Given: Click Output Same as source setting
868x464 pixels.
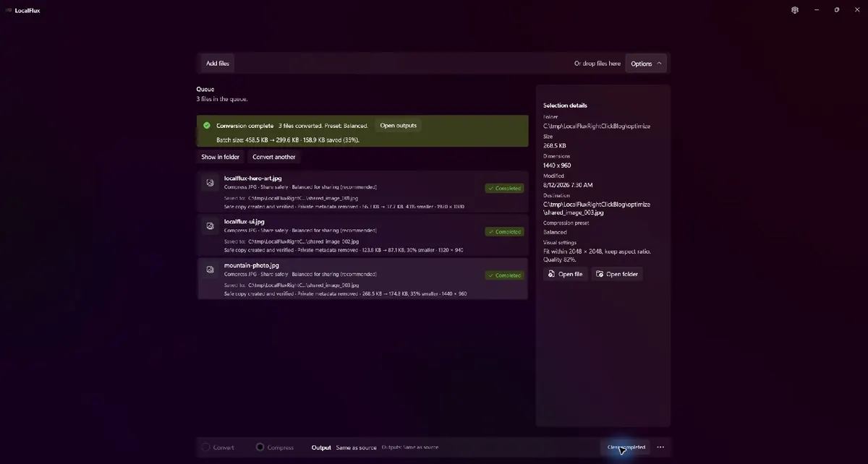Looking at the screenshot, I should 344,447.
